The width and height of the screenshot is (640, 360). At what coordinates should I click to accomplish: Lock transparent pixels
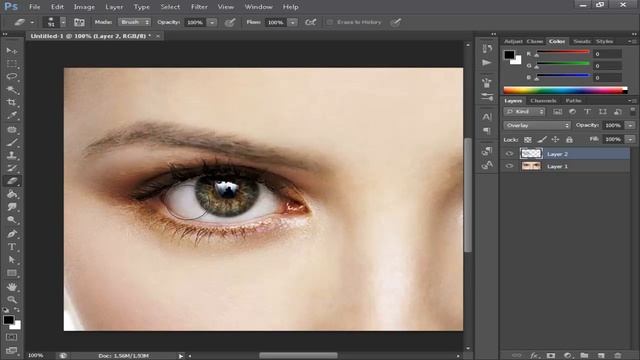pos(528,140)
